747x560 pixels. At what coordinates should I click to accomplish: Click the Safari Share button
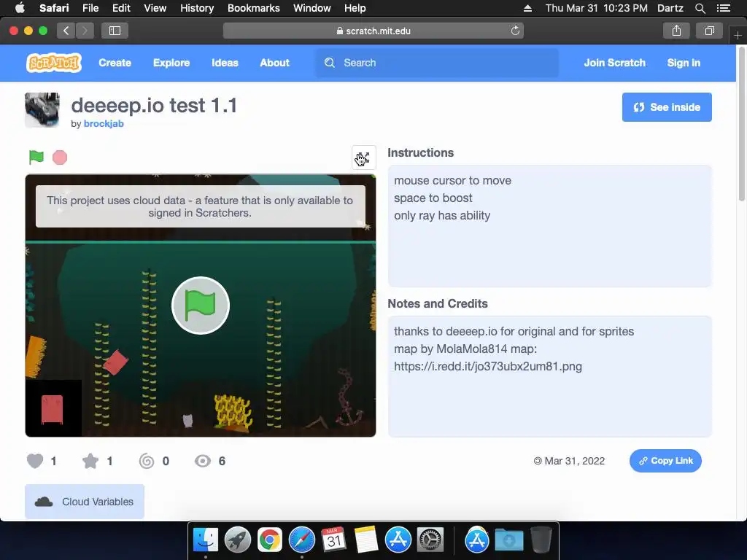click(x=676, y=31)
